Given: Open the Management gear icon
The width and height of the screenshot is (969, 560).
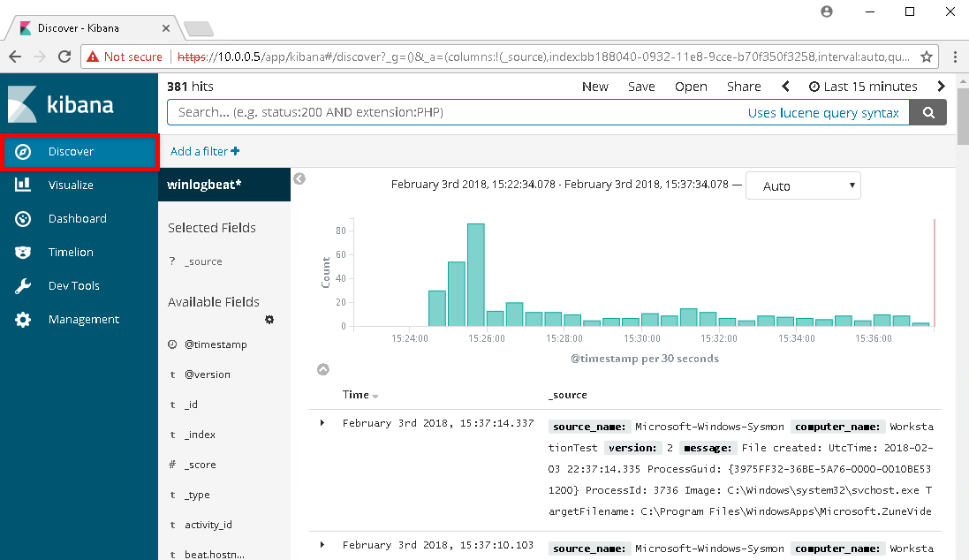Looking at the screenshot, I should click(23, 320).
